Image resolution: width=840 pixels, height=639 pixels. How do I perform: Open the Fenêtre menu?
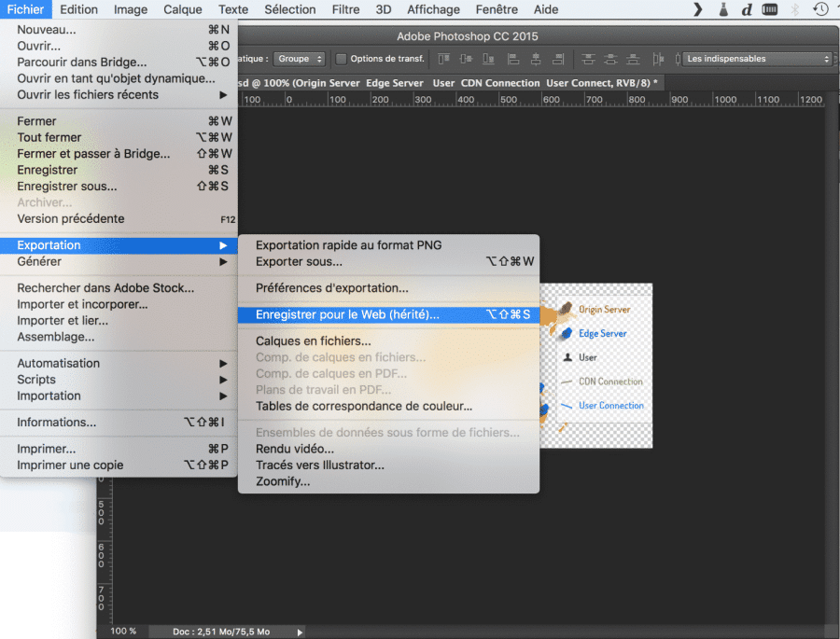click(496, 9)
